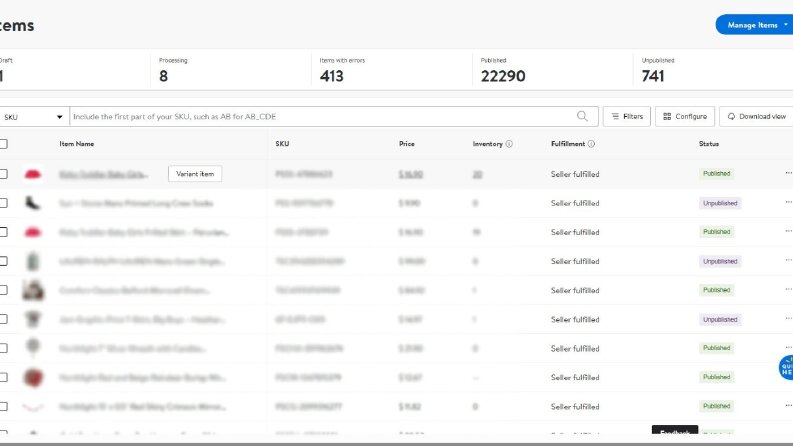Click the Fulfillment info icon
Screen dimensions: 793x446
tap(591, 144)
